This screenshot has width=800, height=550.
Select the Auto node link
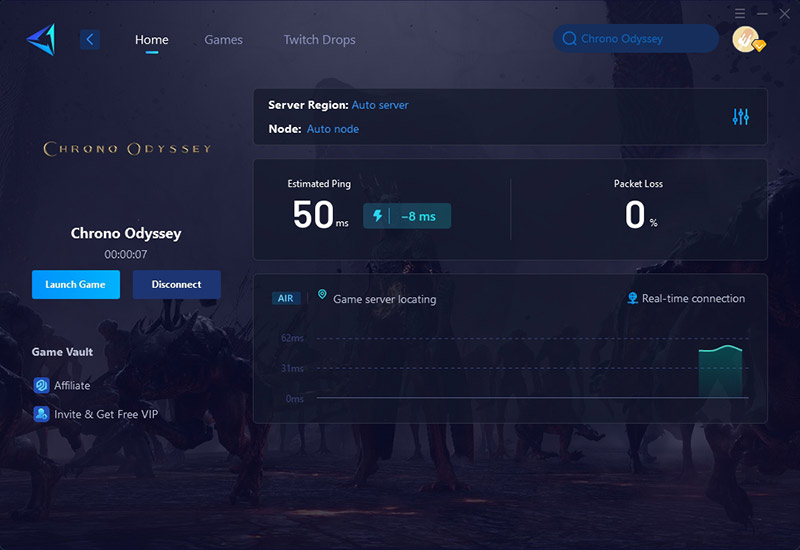coord(333,129)
